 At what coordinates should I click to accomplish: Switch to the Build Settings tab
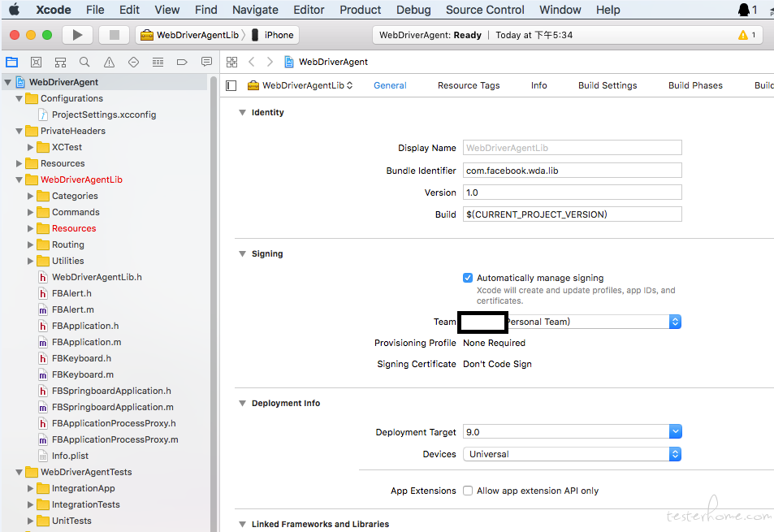pyautogui.click(x=608, y=85)
